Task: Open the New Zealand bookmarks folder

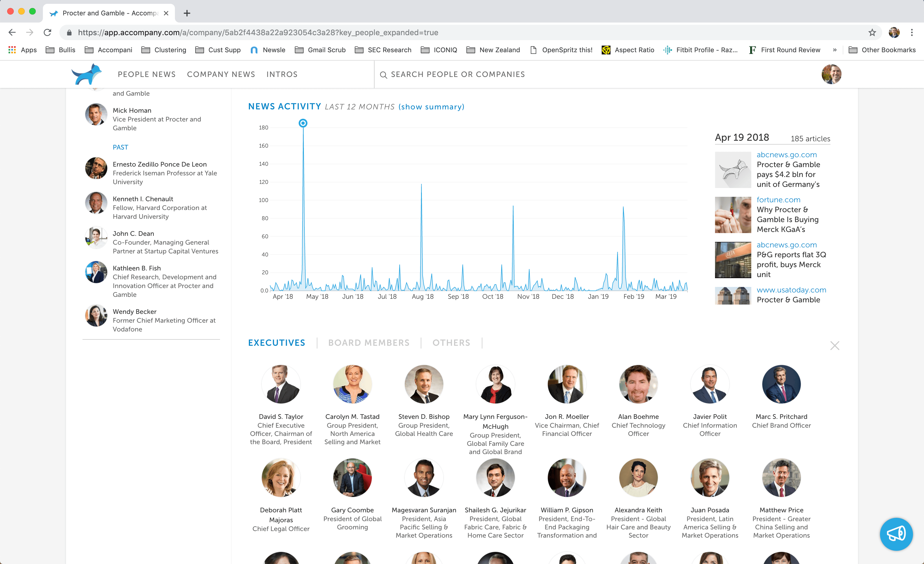Action: (493, 50)
